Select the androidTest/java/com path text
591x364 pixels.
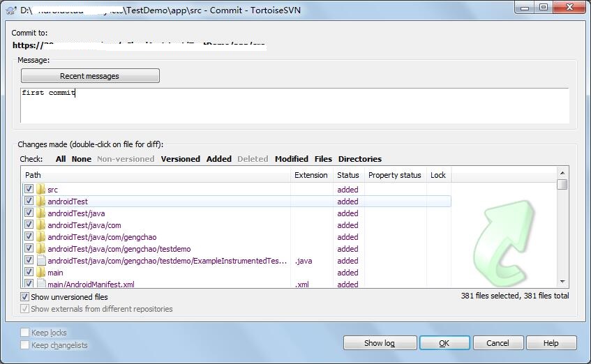click(84, 225)
